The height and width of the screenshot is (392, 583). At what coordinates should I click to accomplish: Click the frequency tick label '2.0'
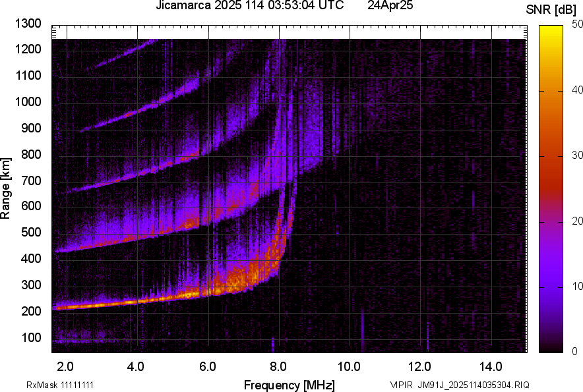click(x=65, y=367)
